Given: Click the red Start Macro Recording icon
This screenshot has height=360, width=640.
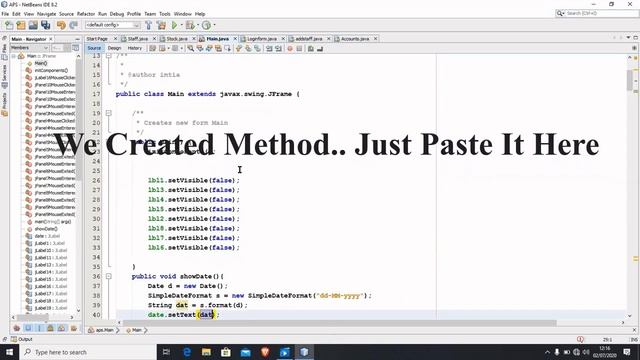Looking at the screenshot, I should pyautogui.click(x=290, y=49).
